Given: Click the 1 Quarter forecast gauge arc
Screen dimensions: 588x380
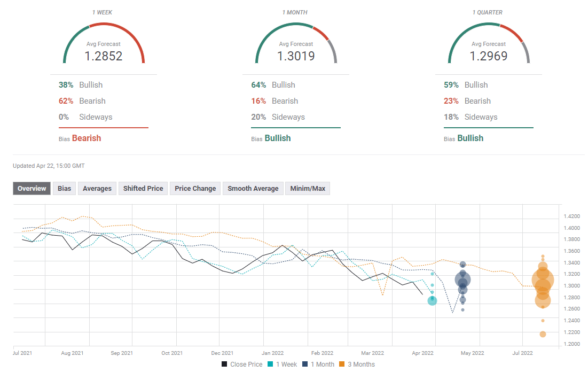Looking at the screenshot, I should click(x=488, y=26).
